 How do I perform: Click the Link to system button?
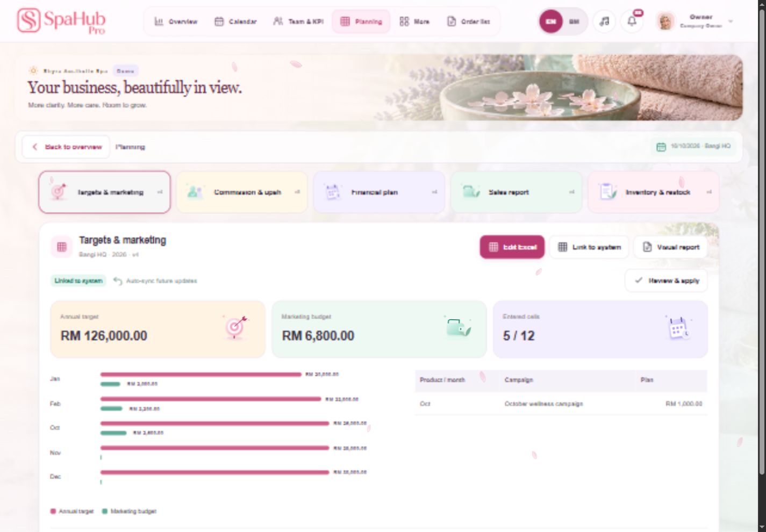click(589, 247)
